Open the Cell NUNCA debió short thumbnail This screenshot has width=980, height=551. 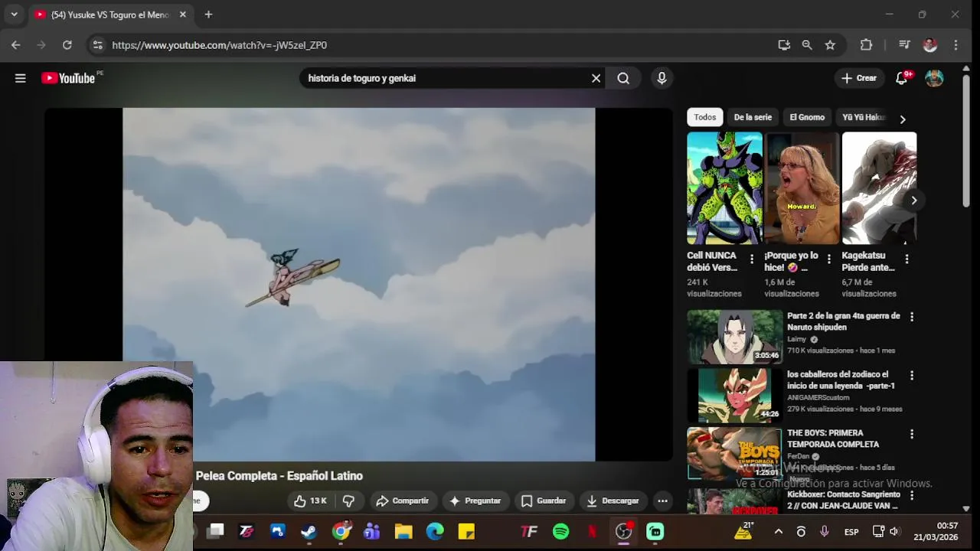pos(724,188)
